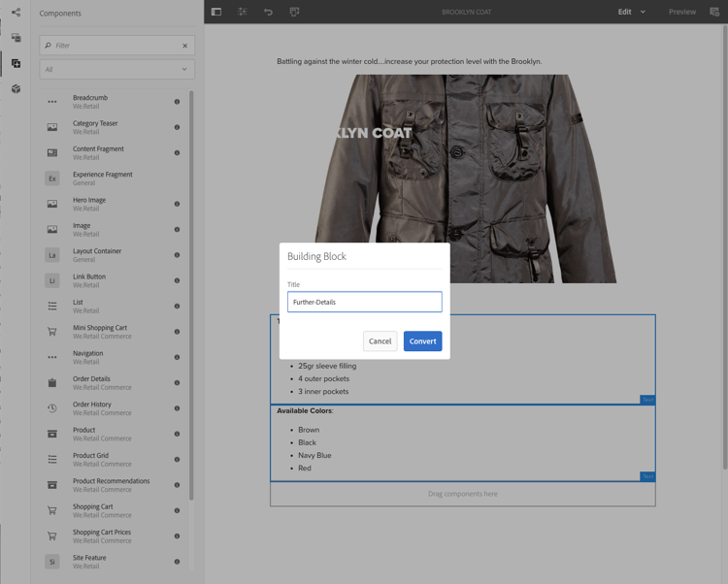The height and width of the screenshot is (584, 728).
Task: Click the Filter search field
Action: (x=117, y=46)
